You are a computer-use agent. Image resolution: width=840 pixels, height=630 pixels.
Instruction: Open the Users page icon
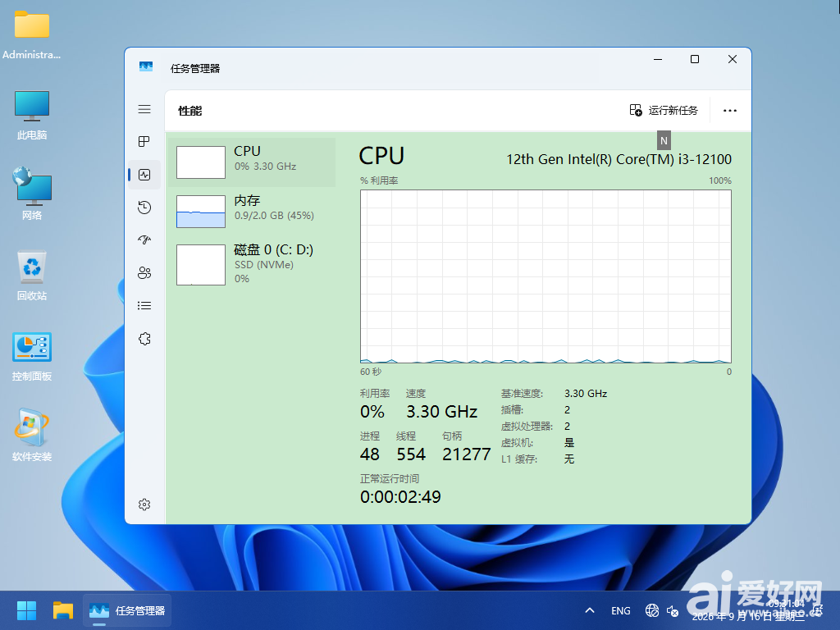point(144,272)
